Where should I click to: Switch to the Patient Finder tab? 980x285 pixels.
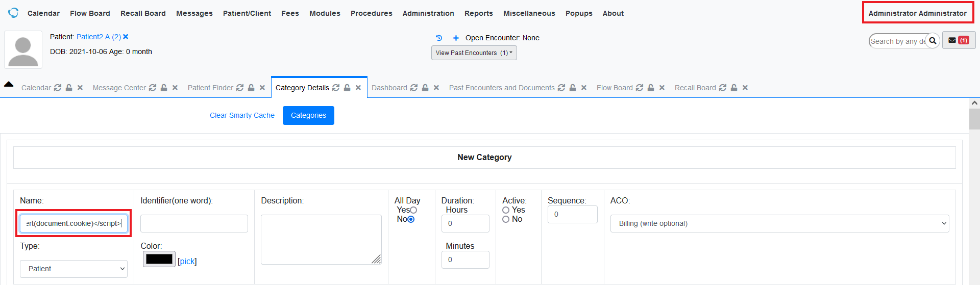click(x=210, y=88)
